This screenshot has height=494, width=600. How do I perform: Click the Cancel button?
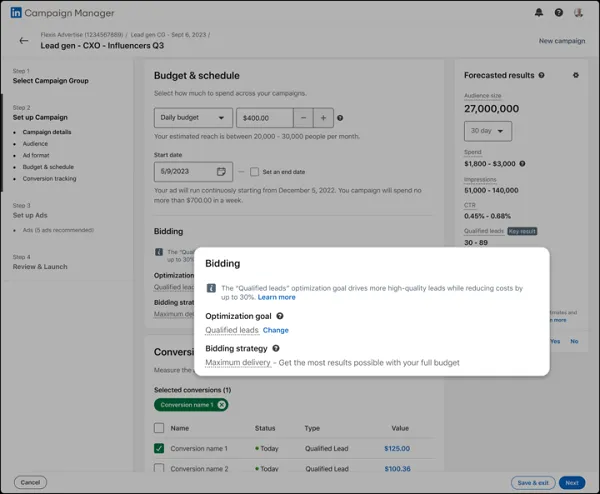point(30,483)
